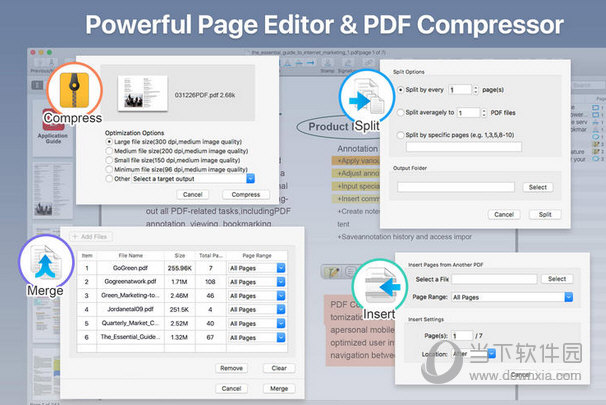This screenshot has width=606, height=405.
Task: Click Clear in the merge dialog
Action: click(x=279, y=368)
